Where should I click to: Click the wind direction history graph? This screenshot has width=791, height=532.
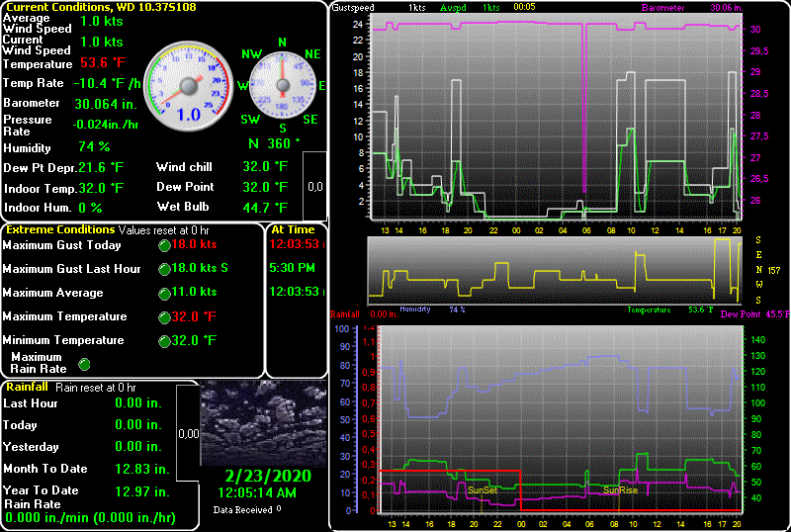click(x=554, y=270)
